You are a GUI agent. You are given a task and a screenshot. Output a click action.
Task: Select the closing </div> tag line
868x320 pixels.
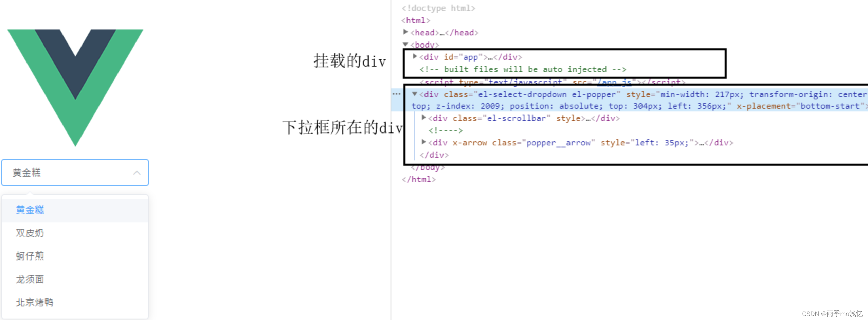tap(434, 155)
